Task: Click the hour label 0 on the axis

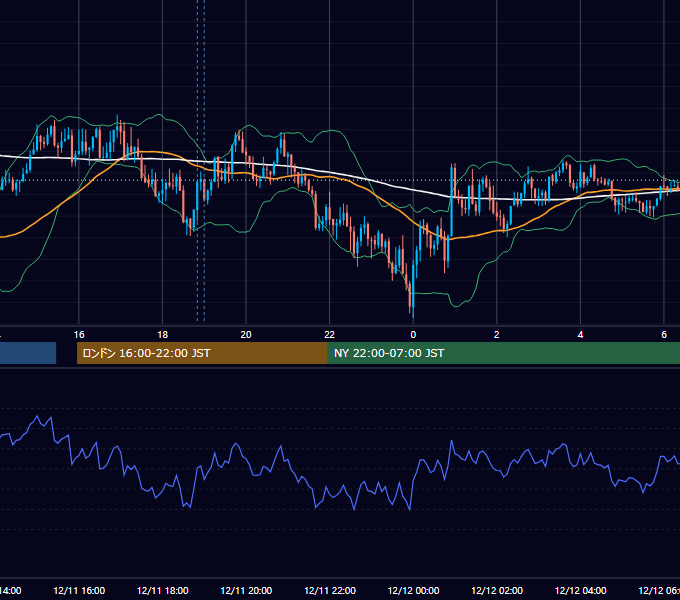Action: [413, 335]
